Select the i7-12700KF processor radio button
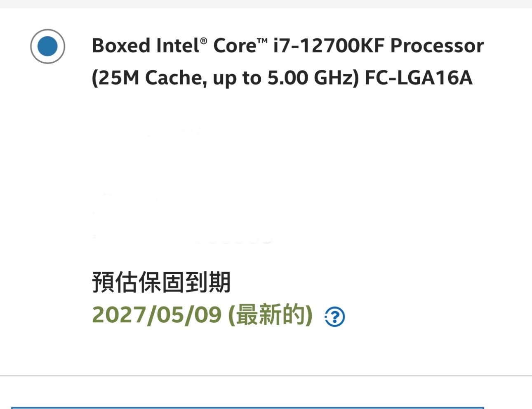This screenshot has width=532, height=409. 47,46
